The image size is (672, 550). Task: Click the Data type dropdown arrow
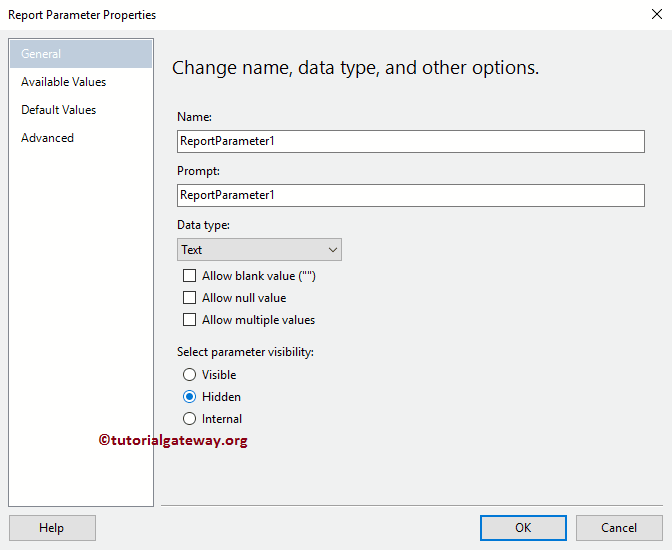pos(332,250)
